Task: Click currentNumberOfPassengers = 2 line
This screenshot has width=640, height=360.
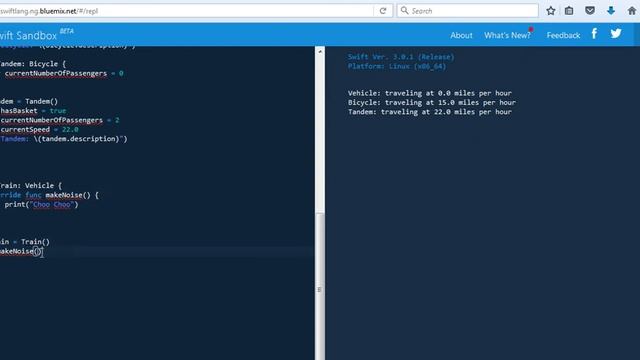Action: (x=60, y=120)
